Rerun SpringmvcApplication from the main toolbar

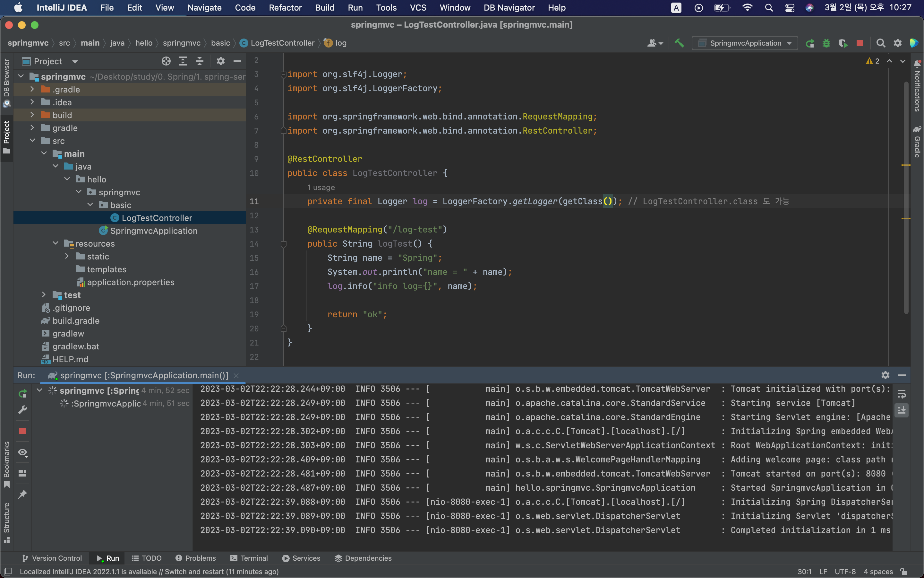[810, 43]
